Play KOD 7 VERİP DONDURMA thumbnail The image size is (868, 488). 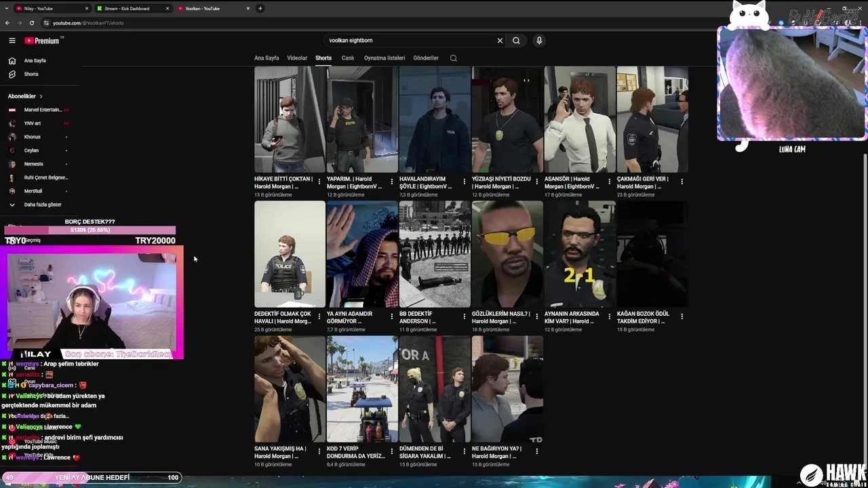pos(362,389)
